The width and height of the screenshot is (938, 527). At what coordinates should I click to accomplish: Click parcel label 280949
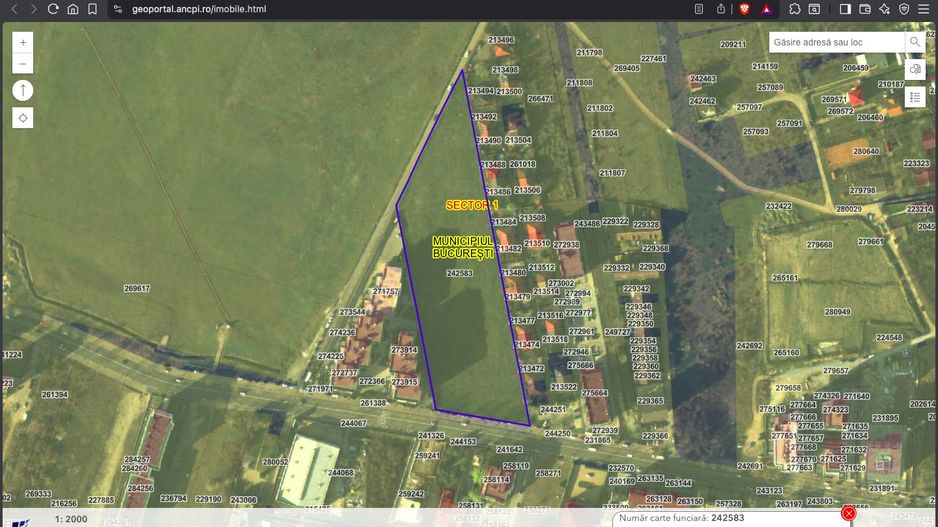[x=838, y=312]
